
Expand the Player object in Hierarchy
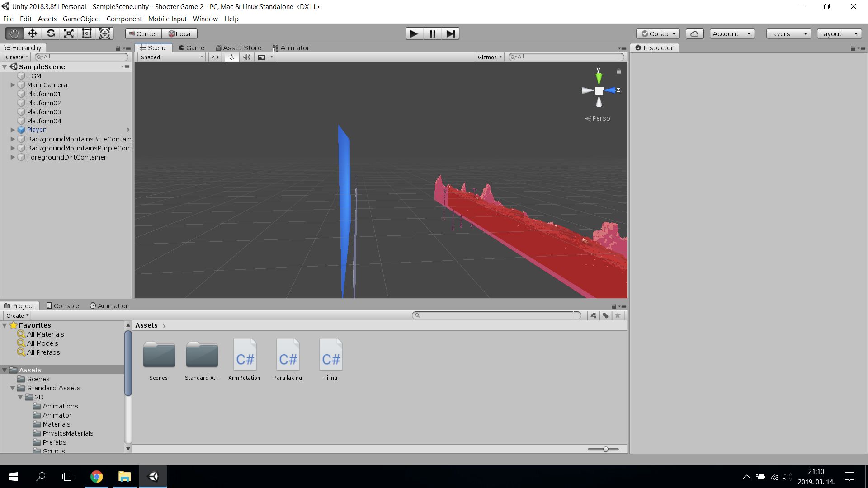pyautogui.click(x=13, y=130)
